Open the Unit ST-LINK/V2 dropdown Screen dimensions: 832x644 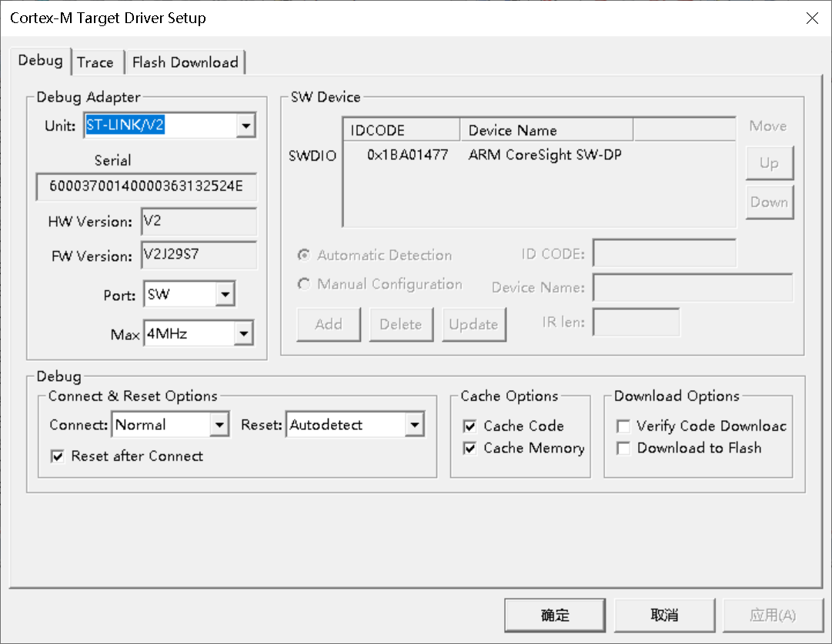246,125
